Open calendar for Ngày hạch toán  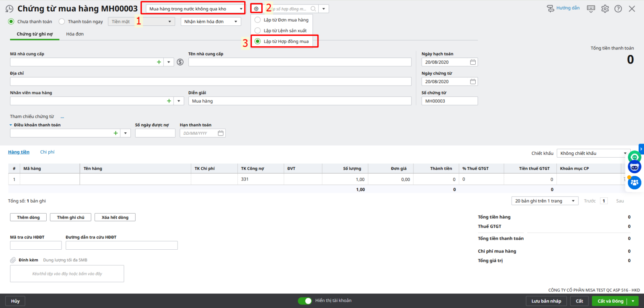point(473,62)
